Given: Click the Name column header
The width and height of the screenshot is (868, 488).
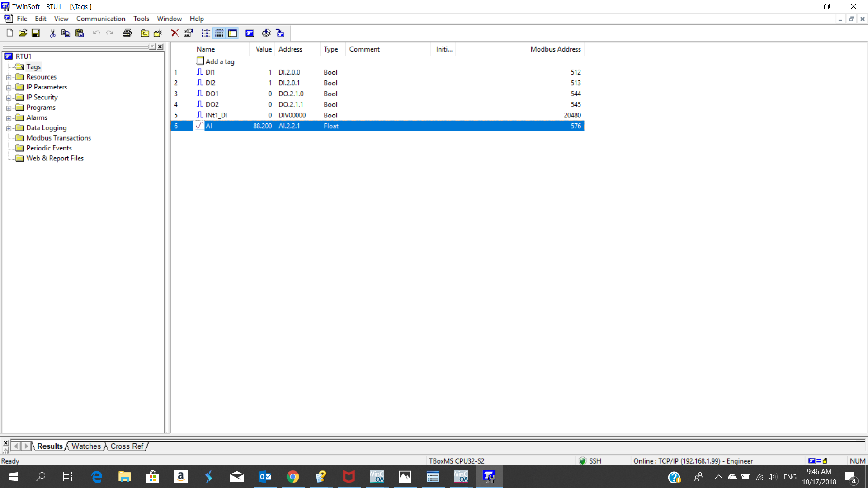Looking at the screenshot, I should click(x=206, y=49).
